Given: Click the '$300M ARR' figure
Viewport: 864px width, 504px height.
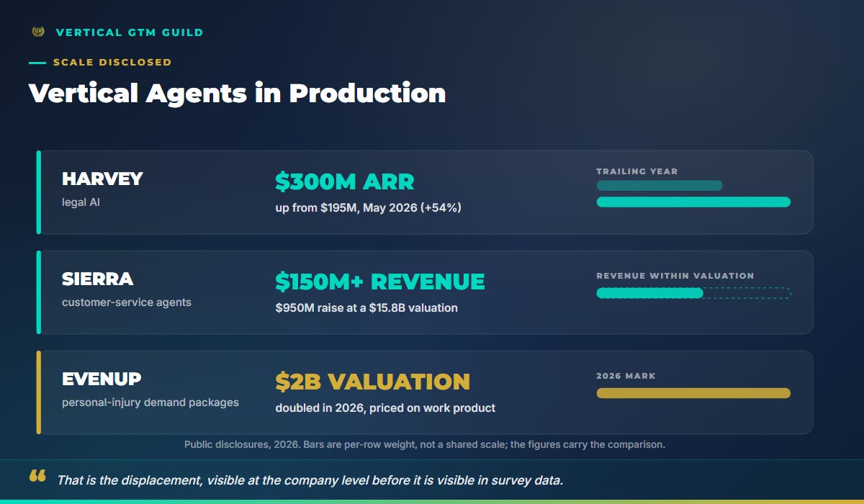Looking at the screenshot, I should tap(345, 182).
